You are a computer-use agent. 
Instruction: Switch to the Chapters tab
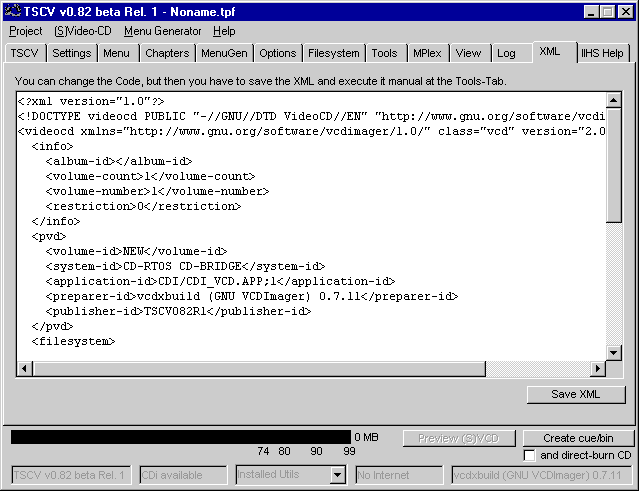pyautogui.click(x=167, y=53)
